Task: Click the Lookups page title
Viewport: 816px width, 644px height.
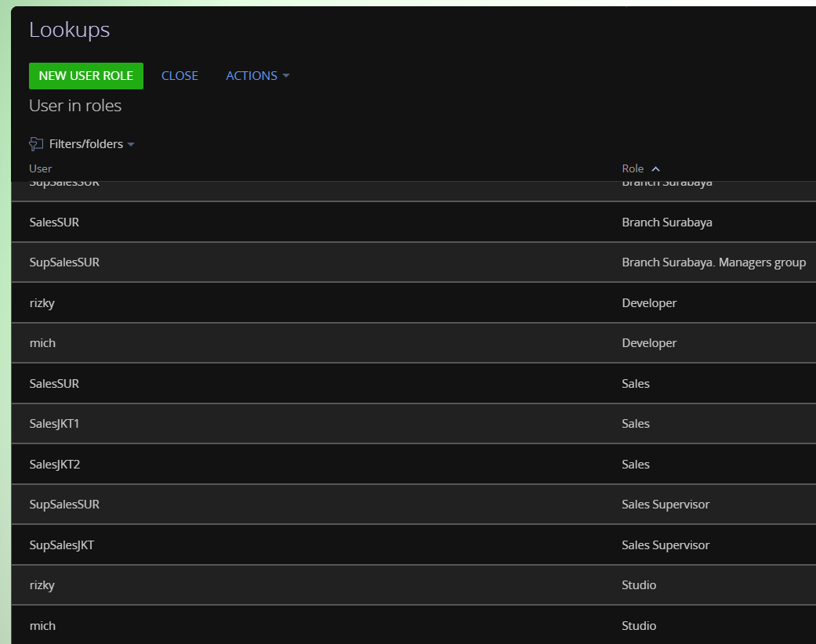Action: click(x=70, y=31)
